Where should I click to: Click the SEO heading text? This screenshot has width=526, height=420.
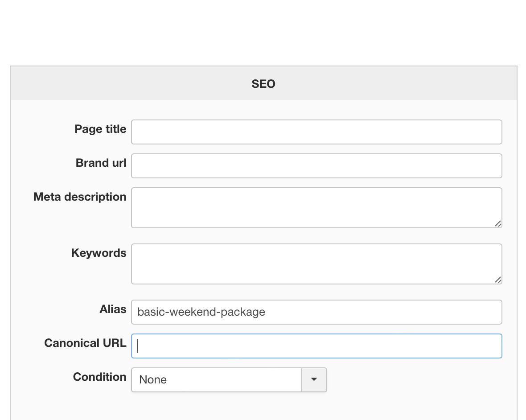[263, 84]
